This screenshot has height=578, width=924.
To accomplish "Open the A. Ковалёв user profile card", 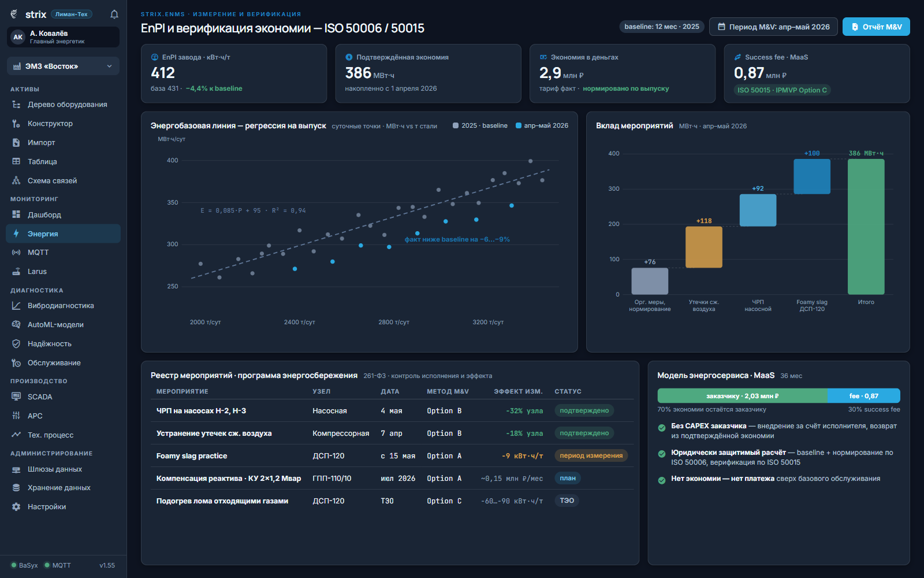I will click(x=63, y=37).
